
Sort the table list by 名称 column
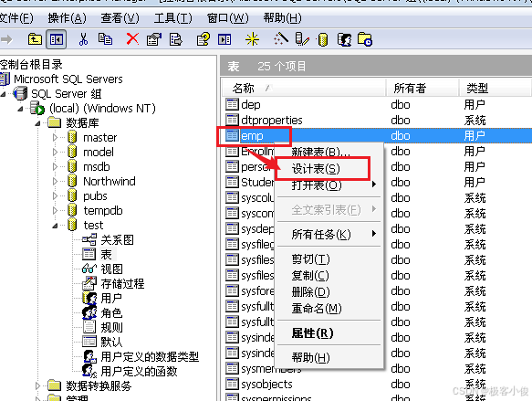(304, 89)
